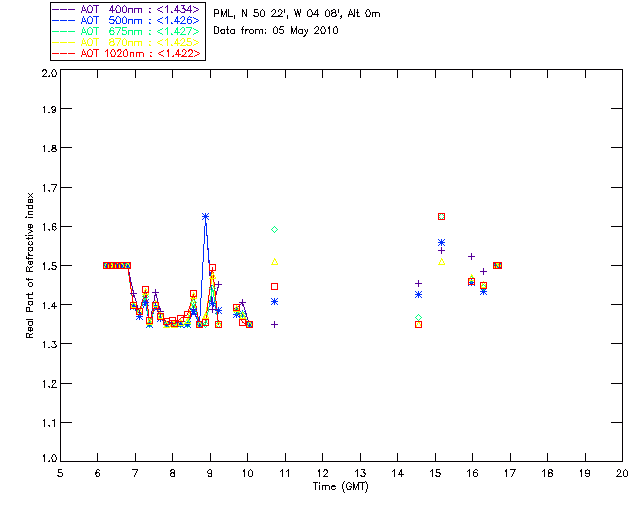This screenshot has width=640, height=512.
Task: Click the 1.6 y-axis tick label
Action: pos(49,227)
